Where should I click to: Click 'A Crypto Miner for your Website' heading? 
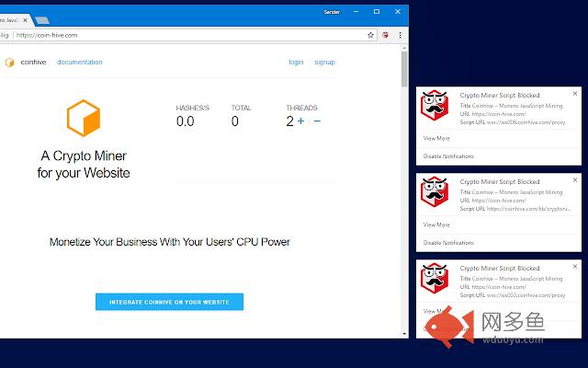click(84, 165)
